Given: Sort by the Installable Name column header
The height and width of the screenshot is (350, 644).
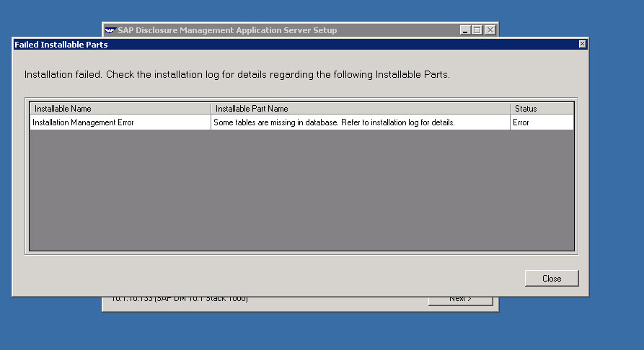Looking at the screenshot, I should [x=120, y=108].
